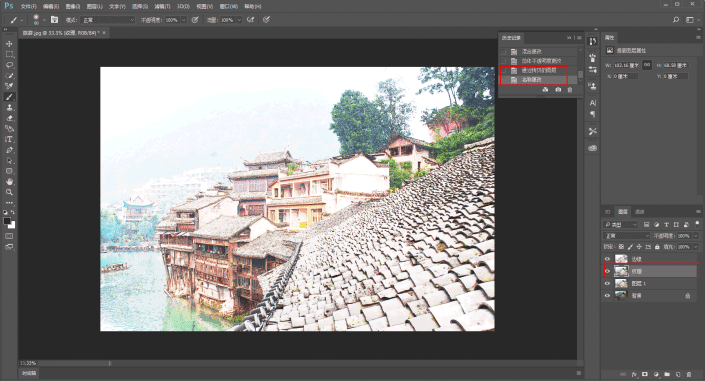Click the new layer icon in Layers panel
The height and width of the screenshot is (381, 705).
tap(678, 374)
